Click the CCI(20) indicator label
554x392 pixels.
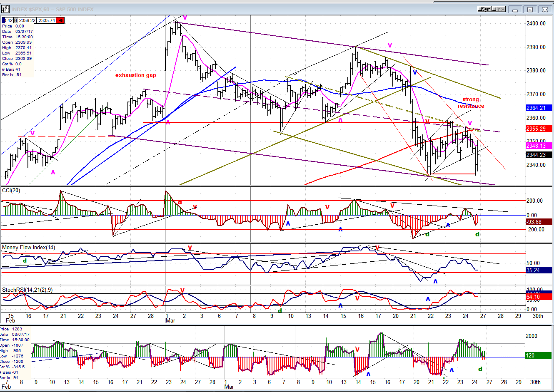click(x=11, y=191)
